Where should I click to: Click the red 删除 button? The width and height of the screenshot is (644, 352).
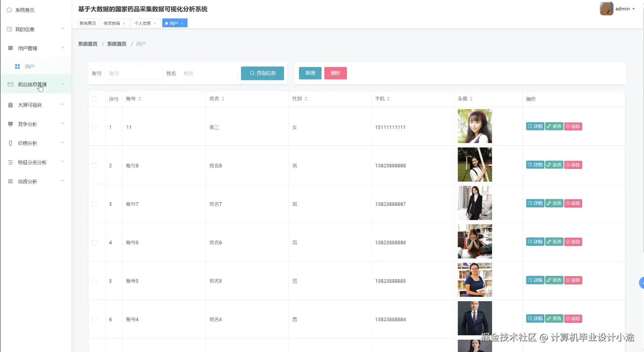click(x=336, y=73)
